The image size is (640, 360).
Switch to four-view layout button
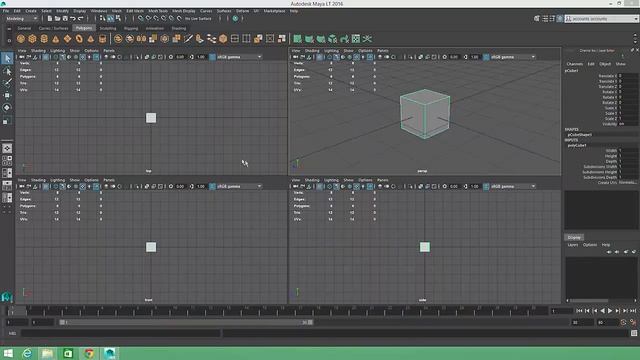point(7,160)
